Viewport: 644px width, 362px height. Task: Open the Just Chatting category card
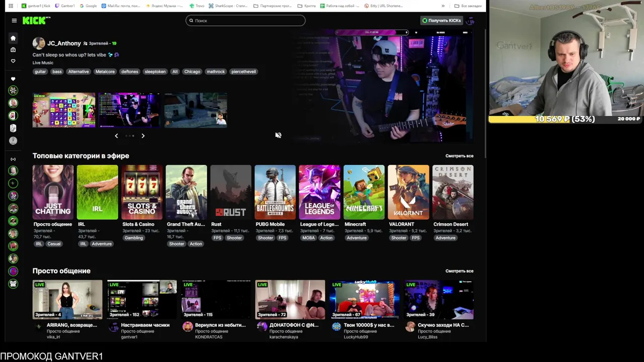point(53,192)
